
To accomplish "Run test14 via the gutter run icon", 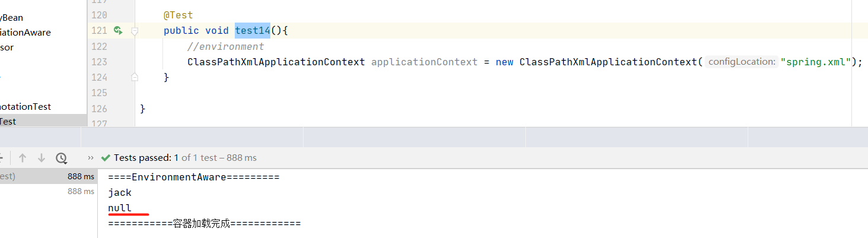I will (118, 30).
